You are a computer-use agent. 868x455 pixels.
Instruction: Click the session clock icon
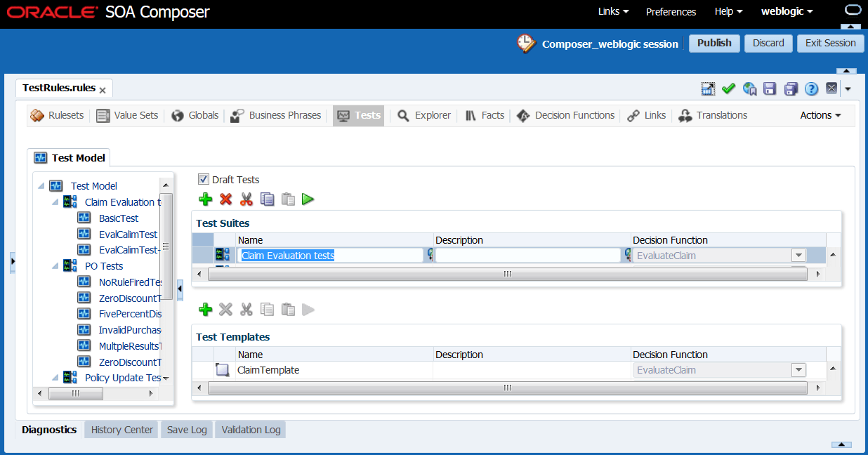pyautogui.click(x=525, y=43)
